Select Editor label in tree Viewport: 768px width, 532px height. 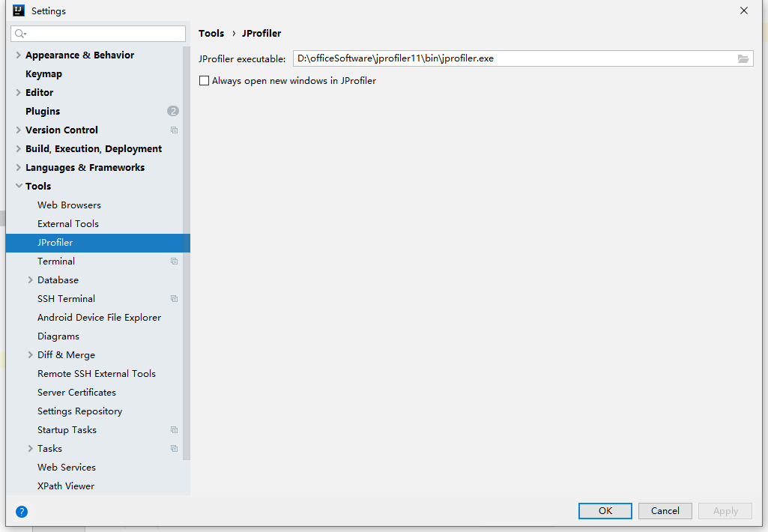[39, 93]
